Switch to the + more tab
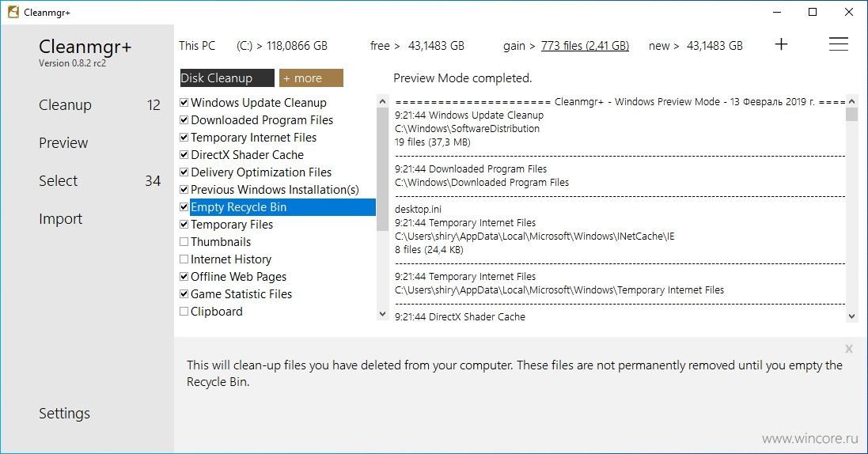Image resolution: width=868 pixels, height=454 pixels. point(311,78)
